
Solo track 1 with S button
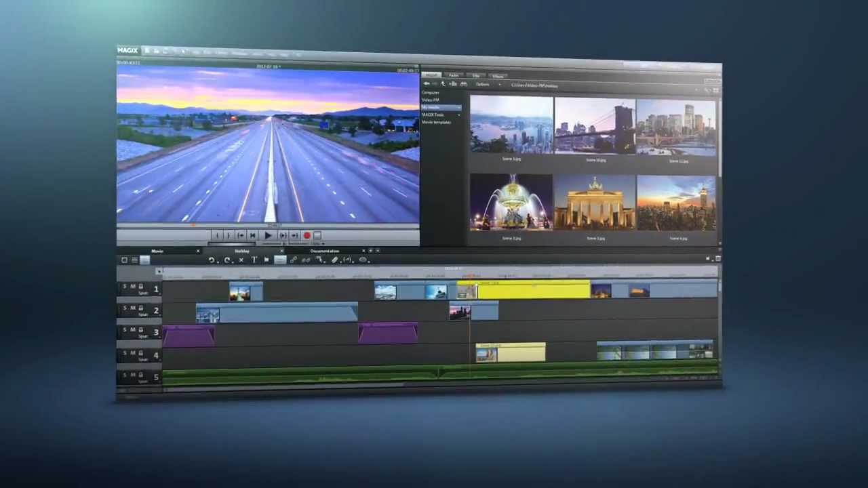[x=125, y=286]
